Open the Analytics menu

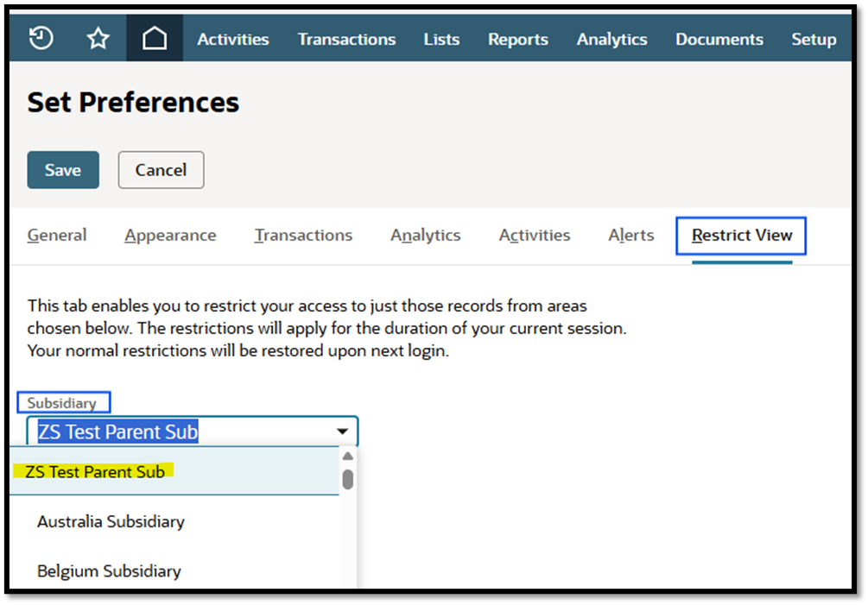[x=611, y=40]
